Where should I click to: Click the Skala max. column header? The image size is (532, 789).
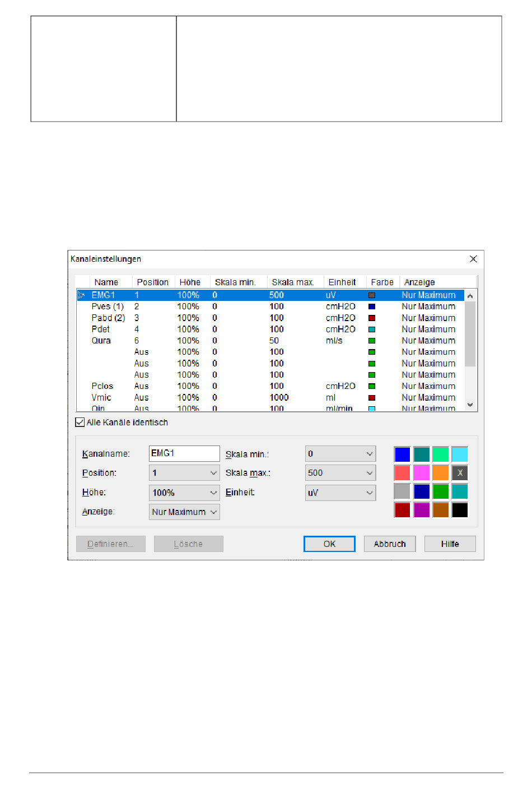[295, 282]
